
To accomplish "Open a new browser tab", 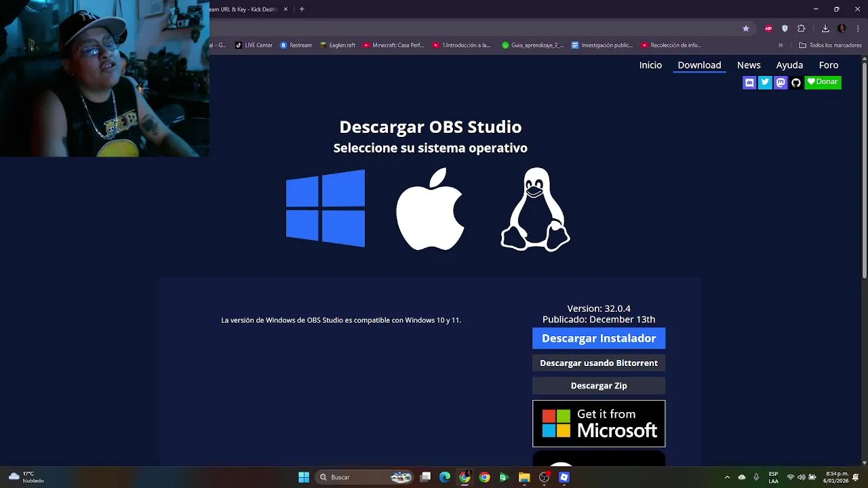I will coord(302,9).
